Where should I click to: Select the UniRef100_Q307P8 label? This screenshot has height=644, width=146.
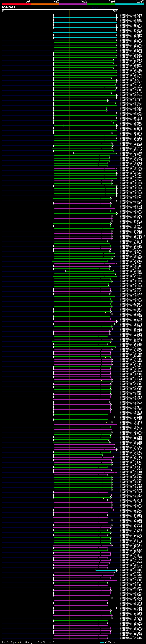[131, 608]
